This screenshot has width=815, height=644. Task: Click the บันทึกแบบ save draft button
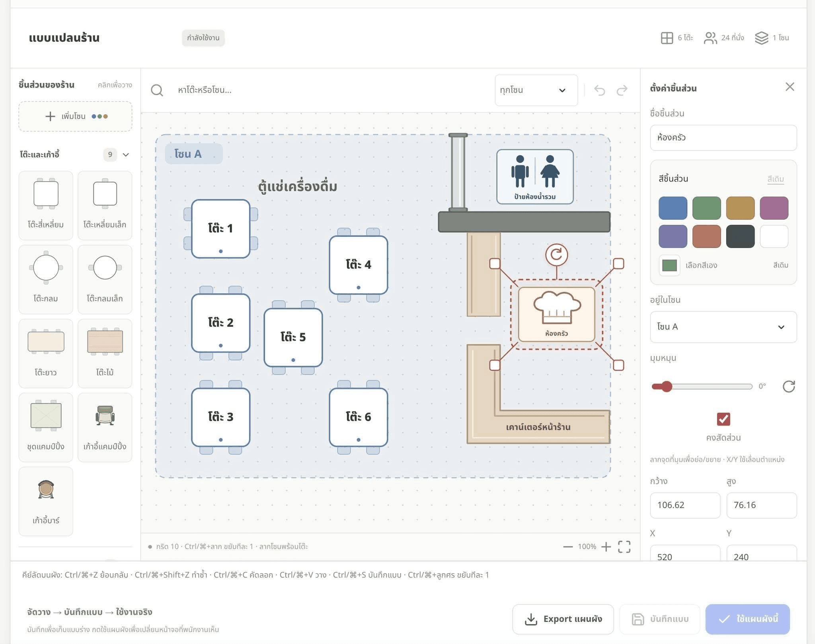click(659, 619)
